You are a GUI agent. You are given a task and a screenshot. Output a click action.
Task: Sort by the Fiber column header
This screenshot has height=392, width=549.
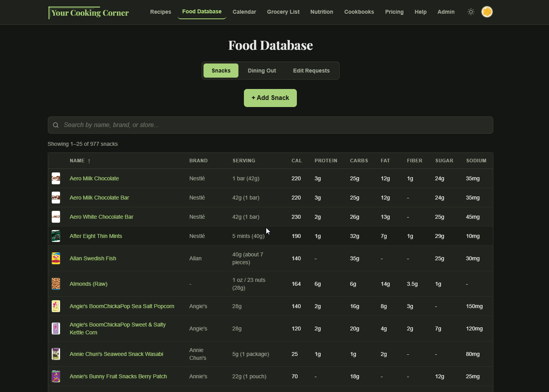click(414, 161)
